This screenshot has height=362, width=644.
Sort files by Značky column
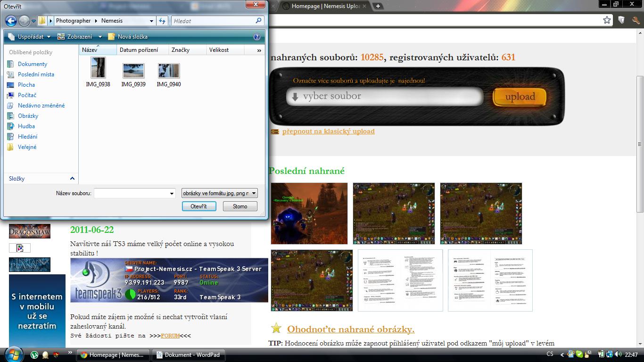click(187, 50)
